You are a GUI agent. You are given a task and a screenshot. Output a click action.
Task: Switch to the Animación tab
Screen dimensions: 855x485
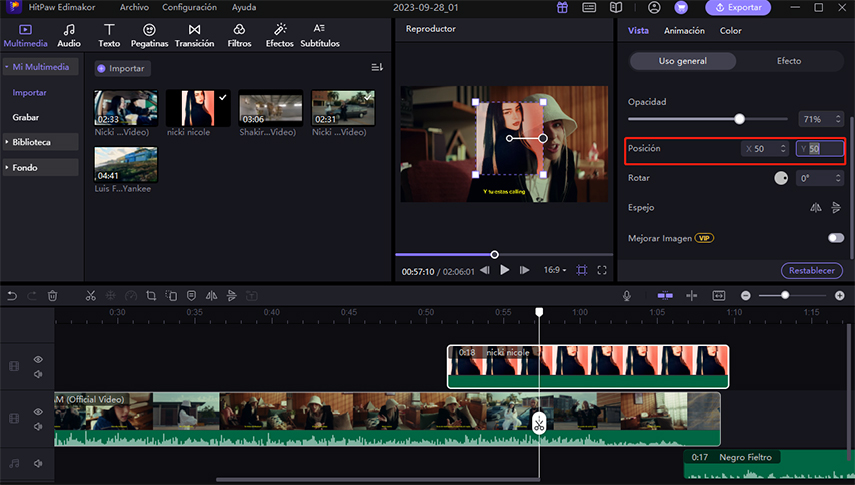pos(684,31)
